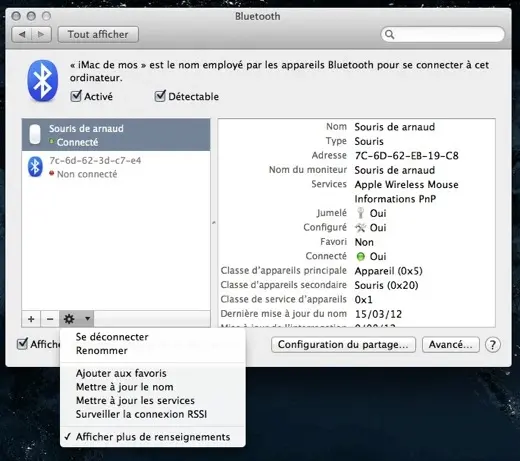Click the Apple Wireless Mouse service text
The width and height of the screenshot is (520, 461).
coord(406,184)
